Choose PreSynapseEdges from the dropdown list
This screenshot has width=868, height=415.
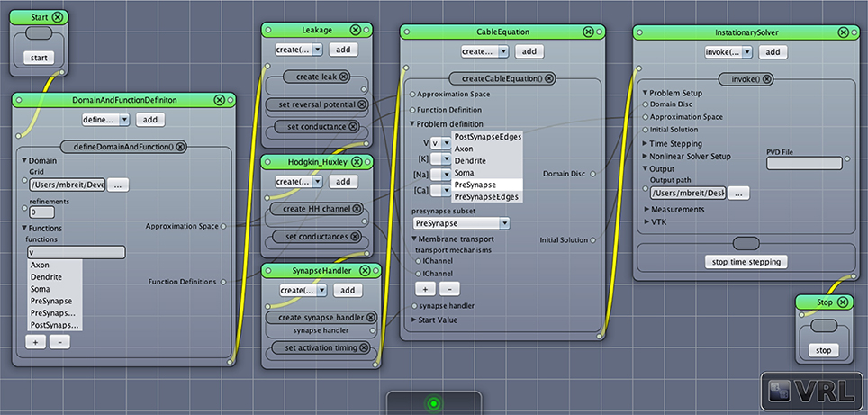click(x=487, y=196)
